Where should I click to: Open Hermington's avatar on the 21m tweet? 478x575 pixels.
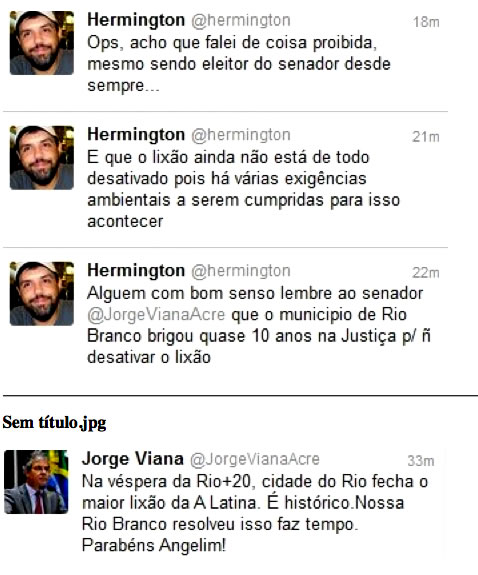(x=42, y=158)
